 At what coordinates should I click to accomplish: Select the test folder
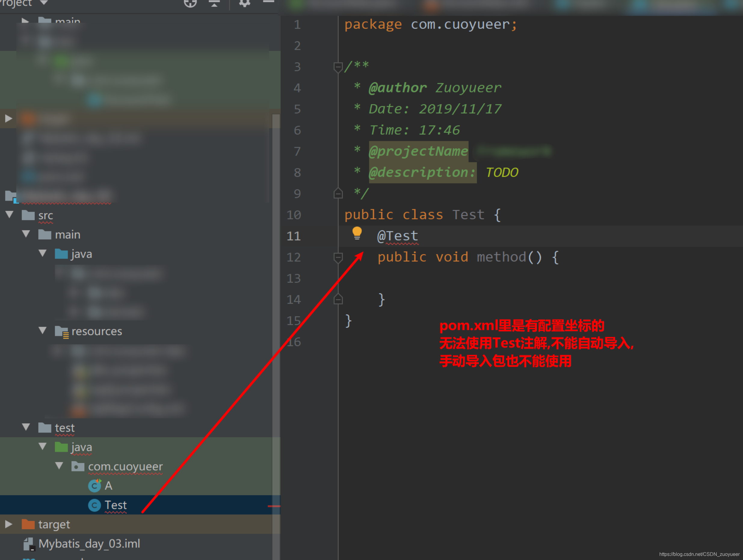[x=64, y=428]
